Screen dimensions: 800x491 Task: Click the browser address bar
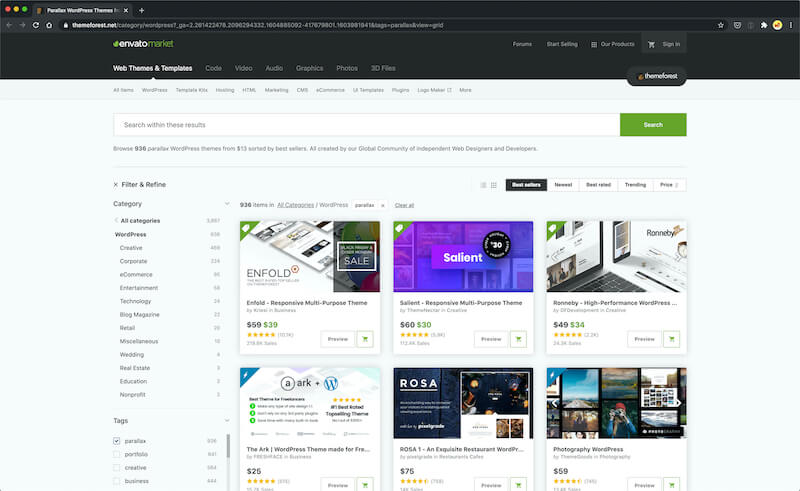[388, 25]
